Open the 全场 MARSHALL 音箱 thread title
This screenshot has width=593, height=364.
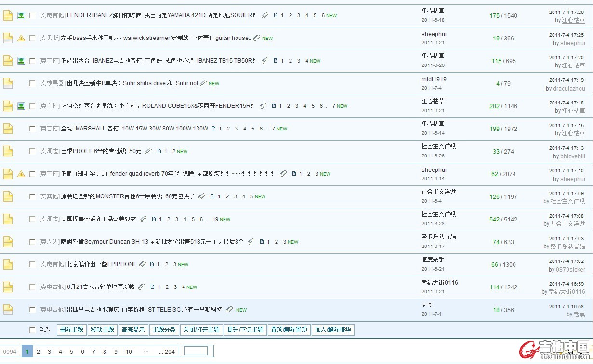tap(134, 129)
